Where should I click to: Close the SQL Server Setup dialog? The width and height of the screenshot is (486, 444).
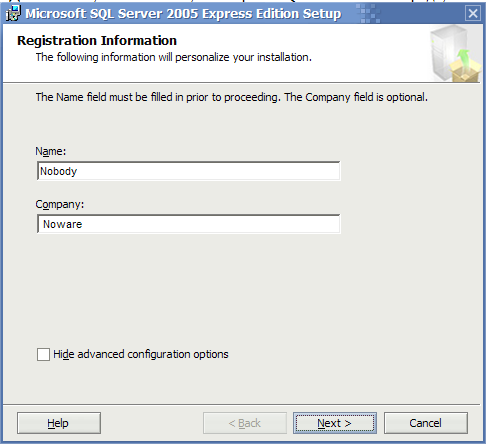coord(473,14)
